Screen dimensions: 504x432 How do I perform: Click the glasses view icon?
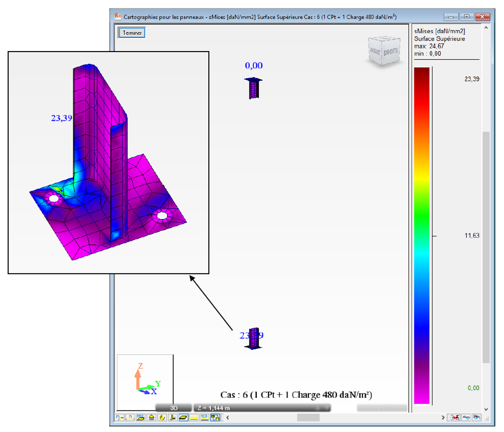[466, 417]
